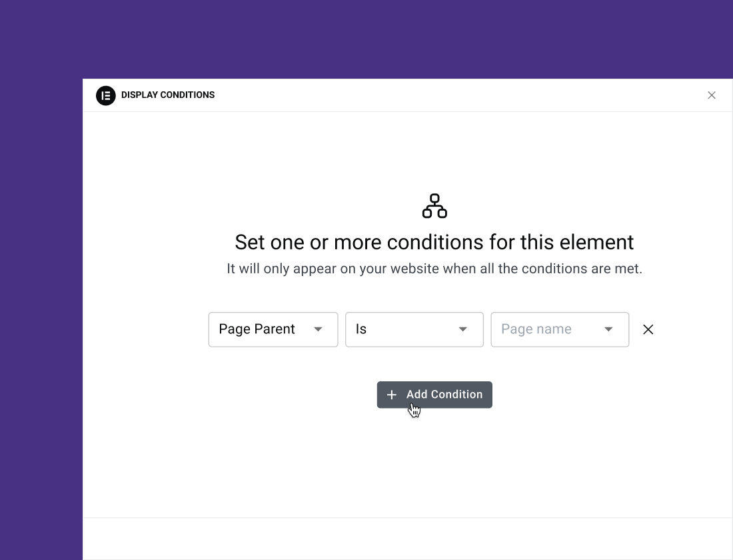
Task: Click the "It will only appear" subtitle text
Action: tap(434, 269)
